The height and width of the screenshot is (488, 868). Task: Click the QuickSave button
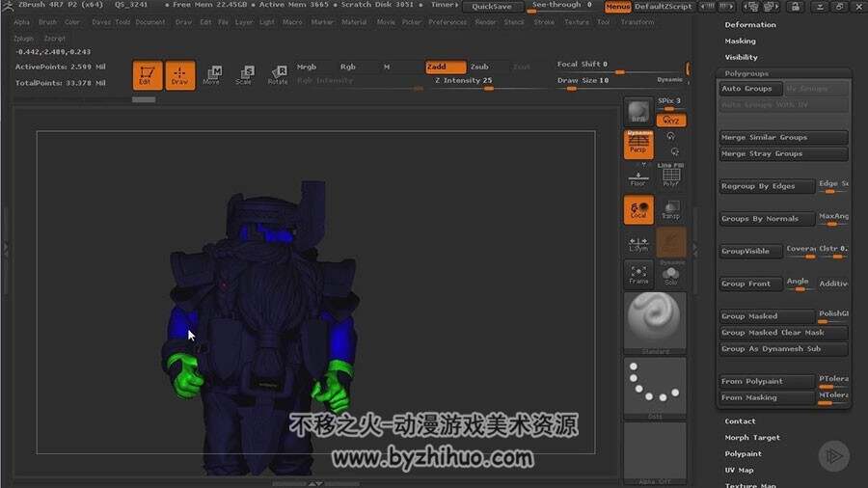(492, 7)
